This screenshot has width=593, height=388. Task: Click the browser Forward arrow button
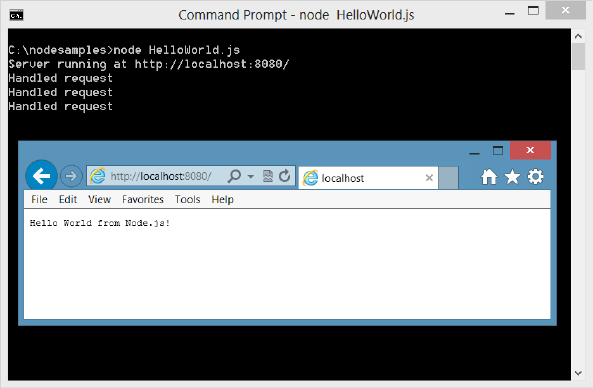point(71,176)
